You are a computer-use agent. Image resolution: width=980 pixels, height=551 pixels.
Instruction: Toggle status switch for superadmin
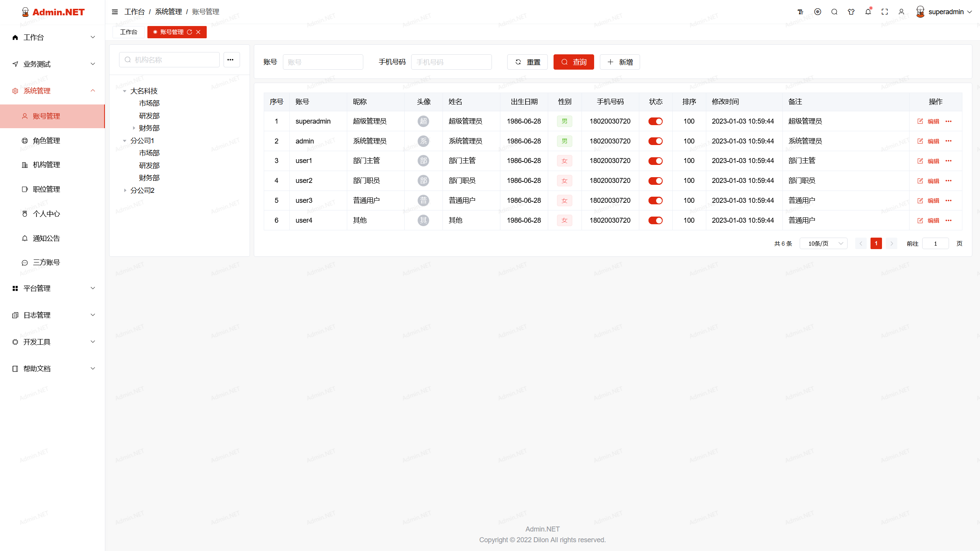[x=655, y=121]
